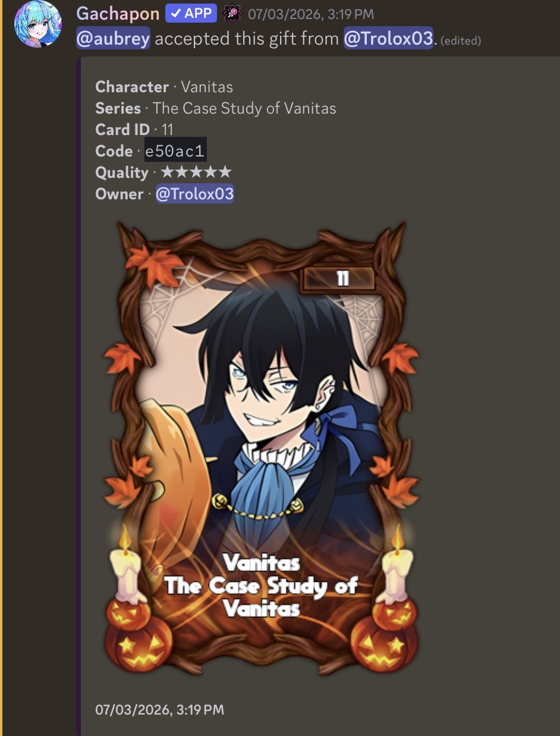
Task: Click the APP verified badge
Action: [x=191, y=13]
